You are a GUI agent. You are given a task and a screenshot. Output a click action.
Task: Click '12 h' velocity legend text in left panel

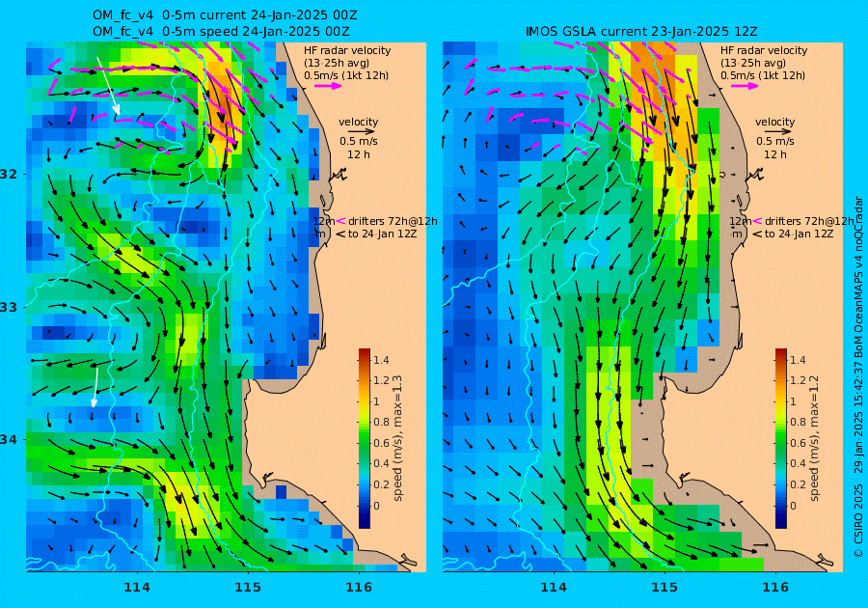[x=358, y=154]
